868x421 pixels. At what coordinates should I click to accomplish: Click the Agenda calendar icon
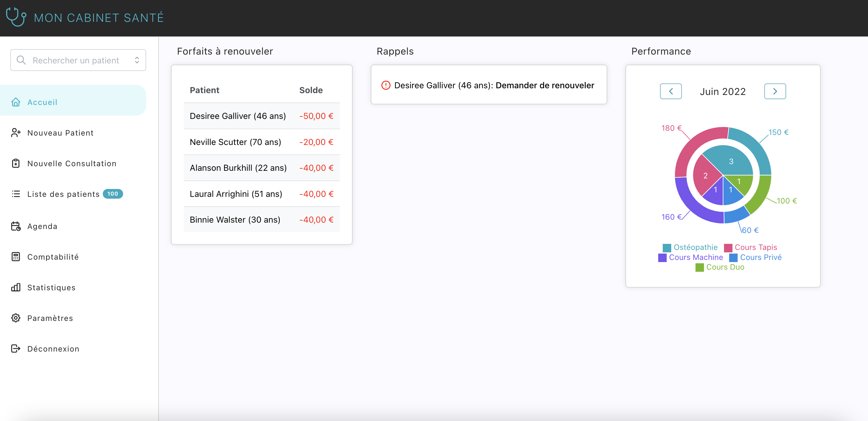point(16,226)
